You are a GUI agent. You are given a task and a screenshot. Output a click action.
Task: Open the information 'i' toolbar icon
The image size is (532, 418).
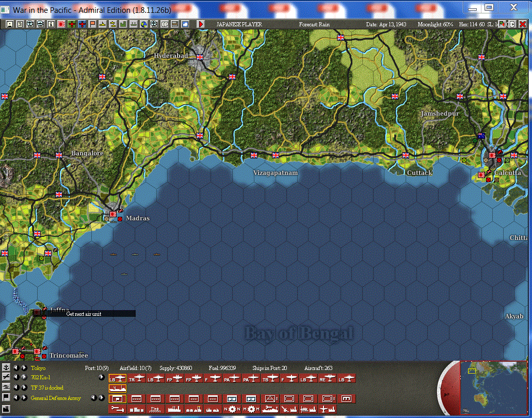(51, 24)
